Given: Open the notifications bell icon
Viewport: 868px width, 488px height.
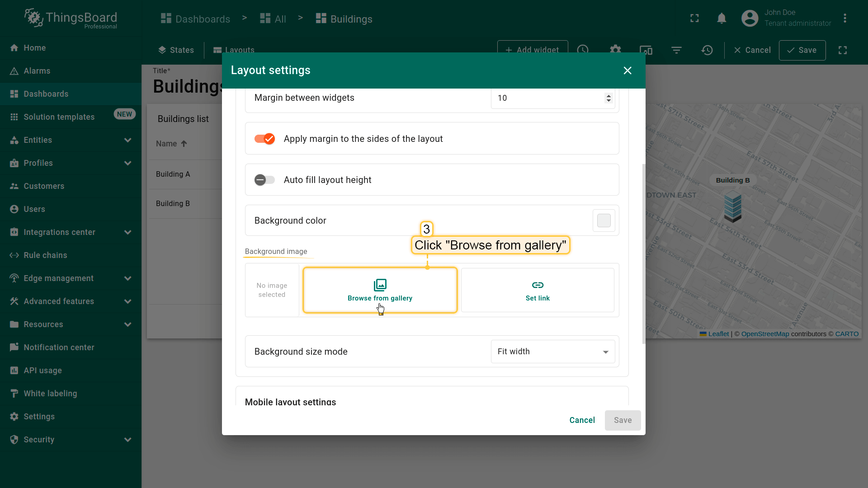Looking at the screenshot, I should pos(722,19).
